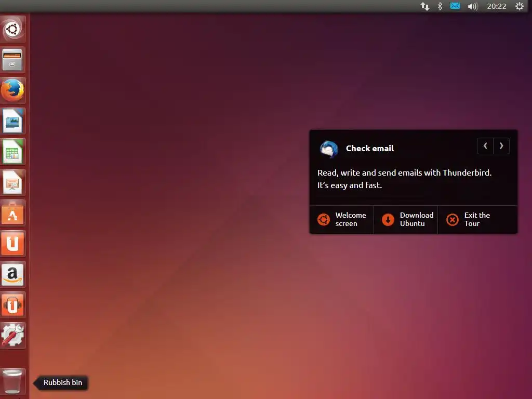
Task: Open the messaging envelope indicator
Action: pos(455,6)
